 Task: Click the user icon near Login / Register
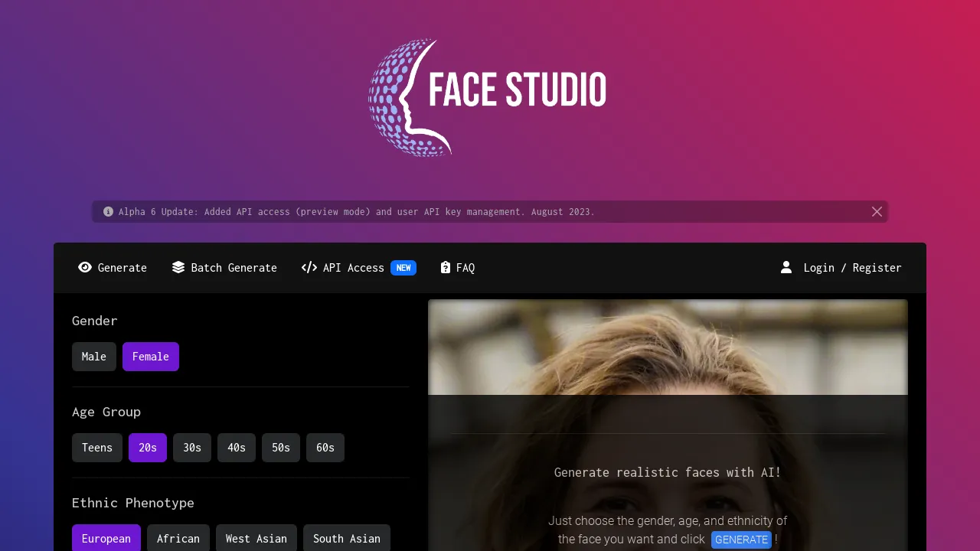point(786,267)
